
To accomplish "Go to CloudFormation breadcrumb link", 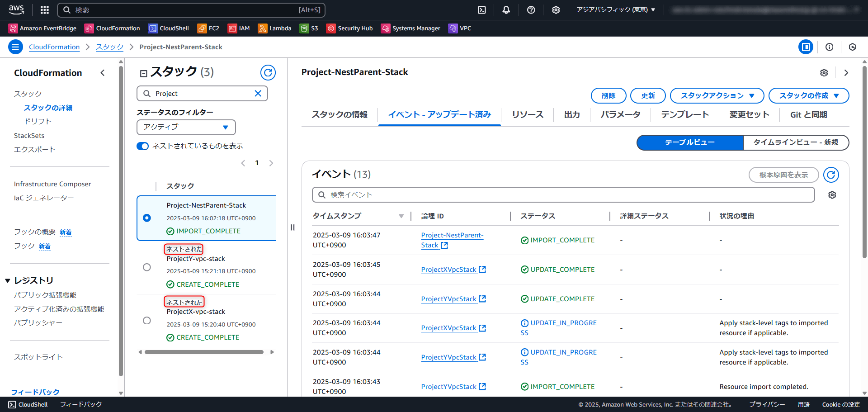I will (54, 47).
